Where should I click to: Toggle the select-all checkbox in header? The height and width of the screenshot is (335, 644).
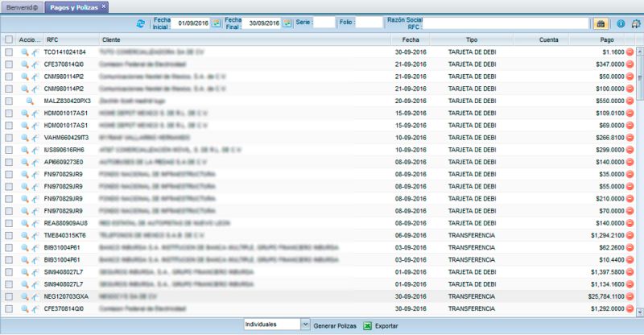(8, 39)
